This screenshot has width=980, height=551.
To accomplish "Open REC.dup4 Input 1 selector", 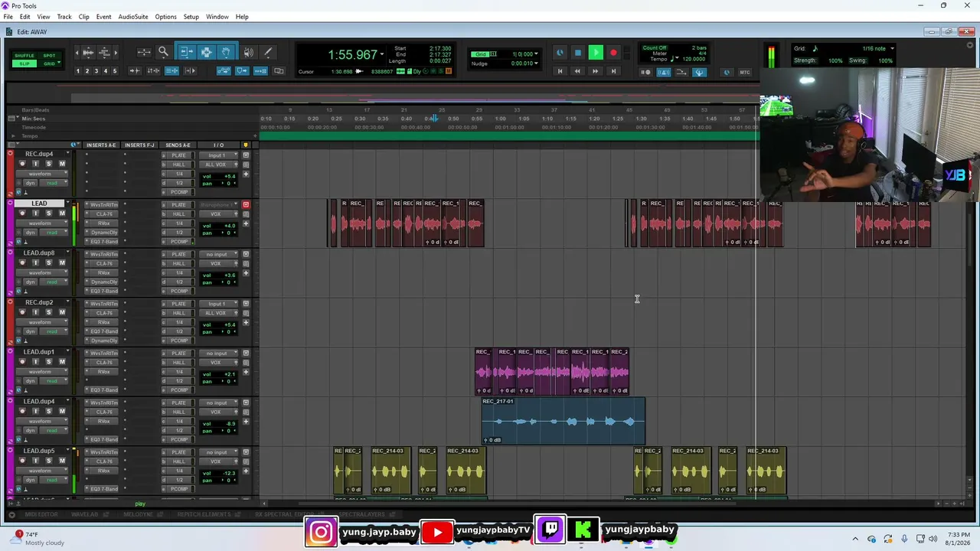I will pos(218,155).
